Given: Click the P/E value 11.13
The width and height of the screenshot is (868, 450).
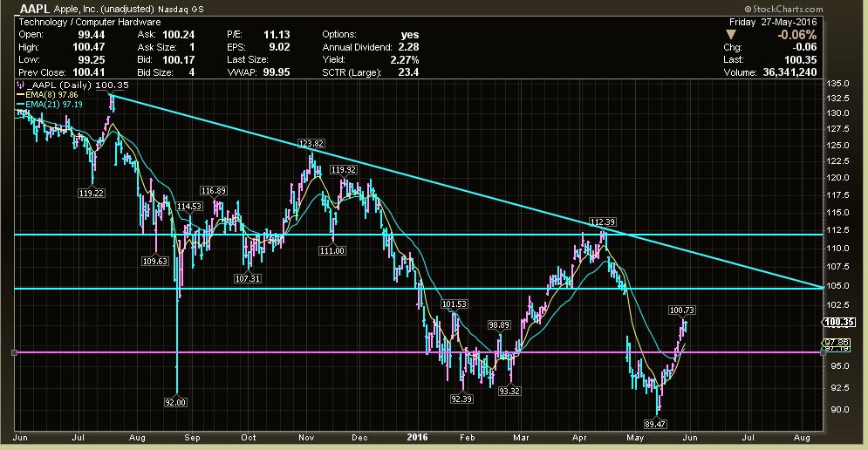Looking at the screenshot, I should (277, 34).
